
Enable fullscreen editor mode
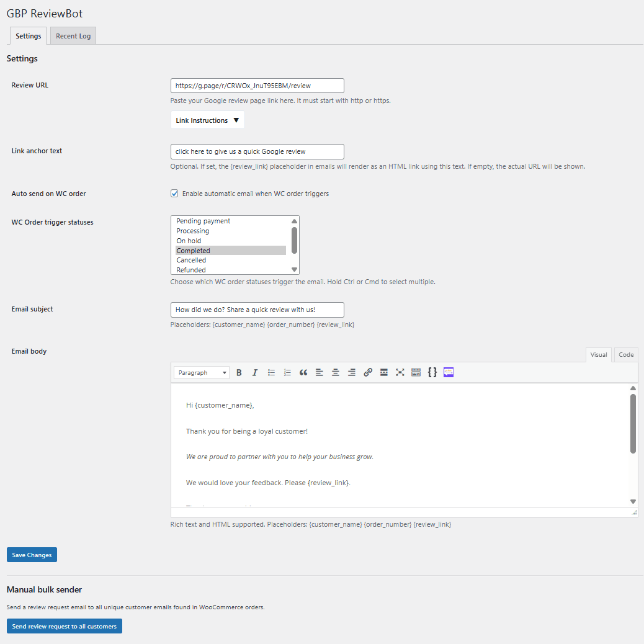(400, 372)
